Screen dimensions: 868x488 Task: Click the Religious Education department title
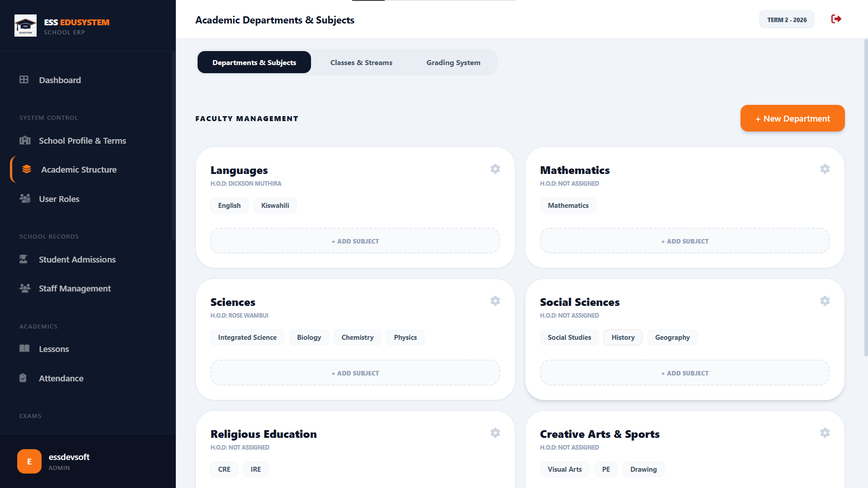click(x=264, y=434)
